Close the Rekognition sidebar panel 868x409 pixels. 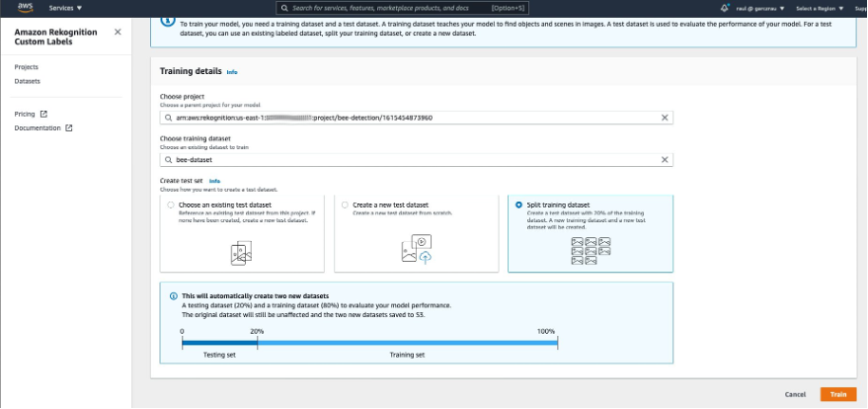[118, 32]
